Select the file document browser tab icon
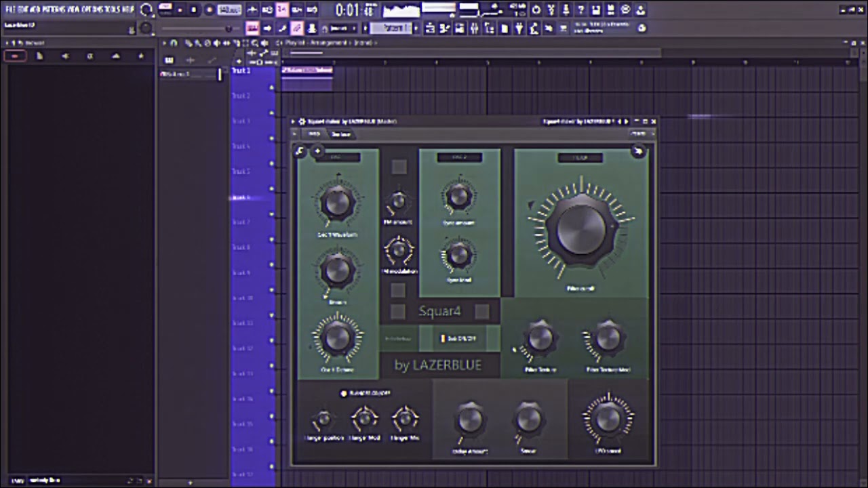 click(39, 56)
